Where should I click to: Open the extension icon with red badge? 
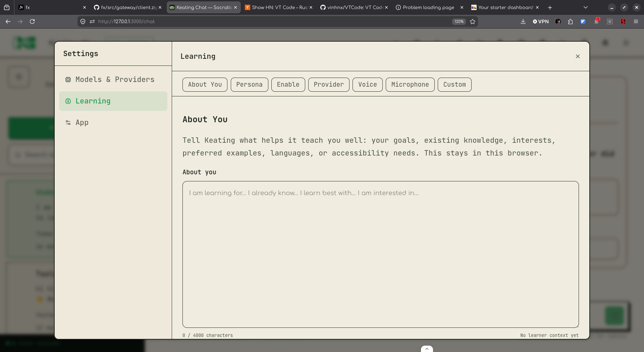pos(596,21)
